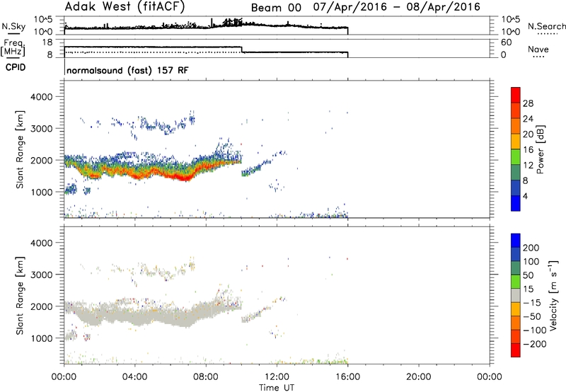Click the "20:00" time axis label

click(x=418, y=377)
